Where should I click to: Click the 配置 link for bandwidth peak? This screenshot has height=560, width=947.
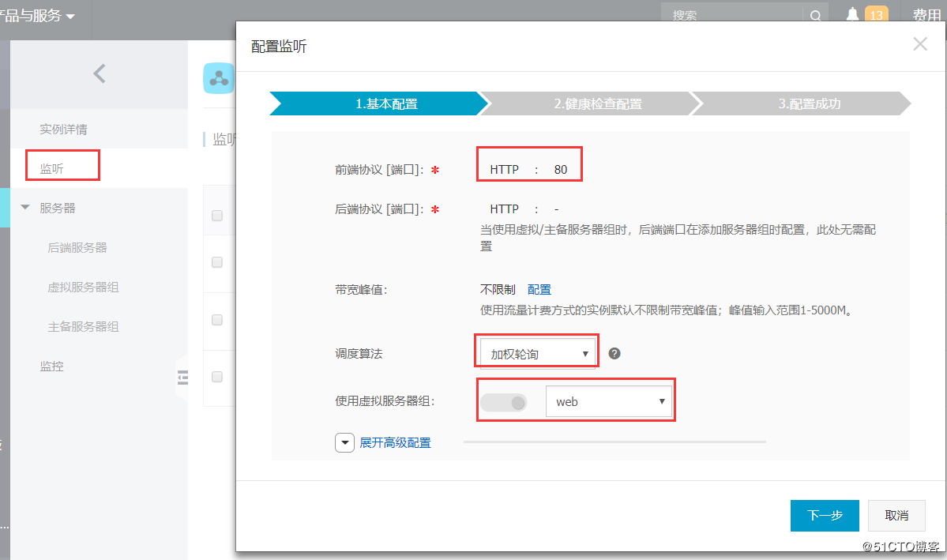pos(539,289)
